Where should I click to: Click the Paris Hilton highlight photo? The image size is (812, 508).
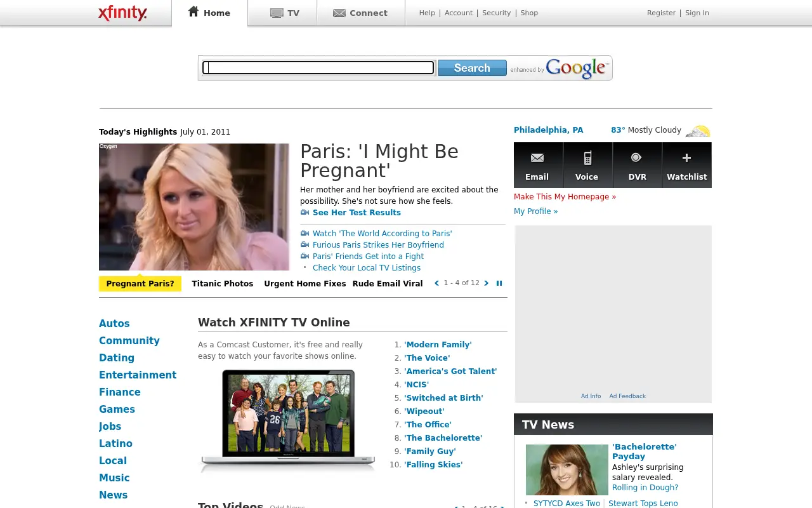tap(194, 207)
